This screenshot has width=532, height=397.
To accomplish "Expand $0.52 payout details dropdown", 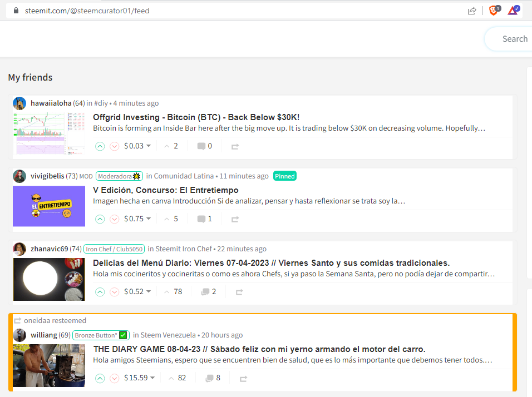I will pos(137,291).
